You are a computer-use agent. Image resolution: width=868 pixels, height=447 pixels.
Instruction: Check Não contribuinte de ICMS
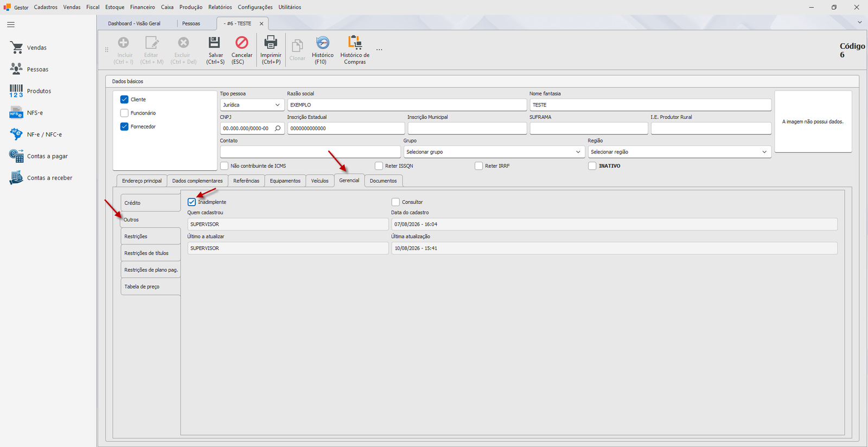[224, 166]
